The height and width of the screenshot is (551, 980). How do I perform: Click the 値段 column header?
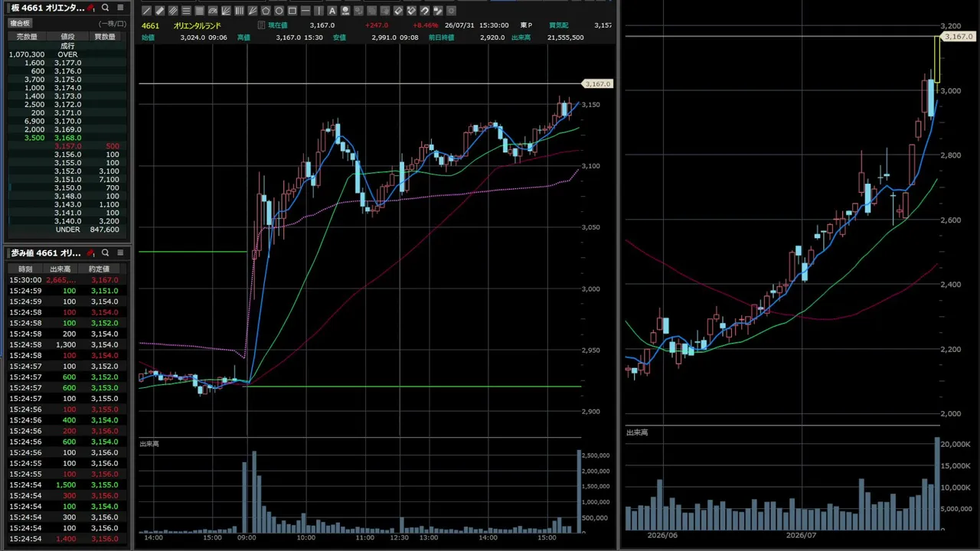pos(67,37)
